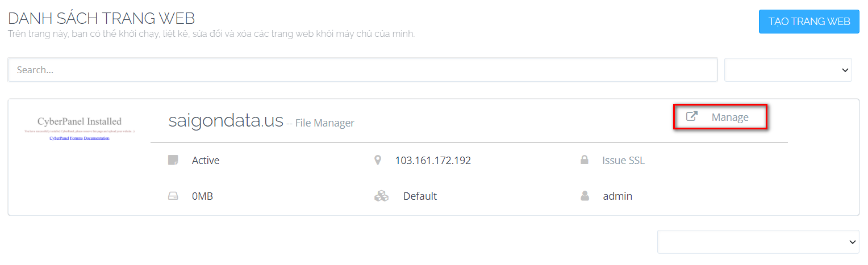Select the admin user icon
Image resolution: width=868 pixels, height=265 pixels.
585,196
